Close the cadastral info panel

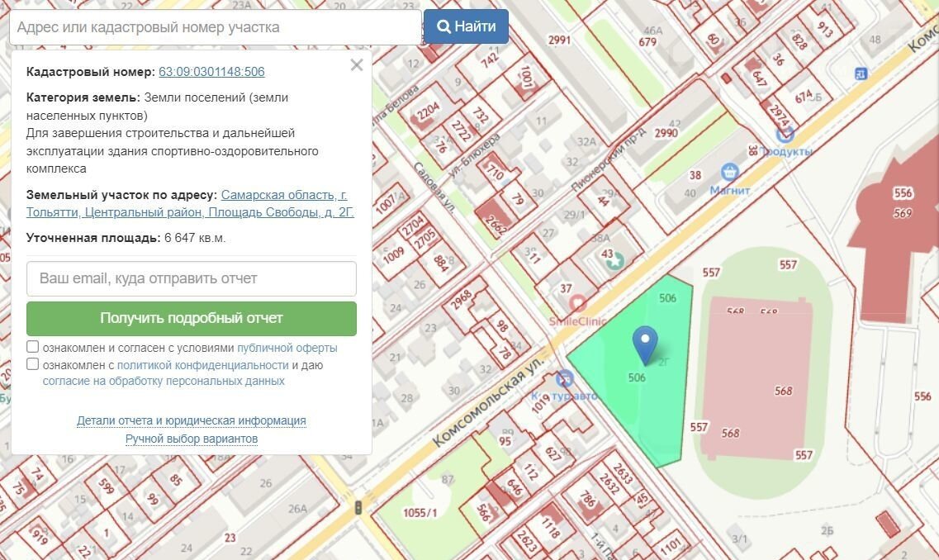click(357, 65)
